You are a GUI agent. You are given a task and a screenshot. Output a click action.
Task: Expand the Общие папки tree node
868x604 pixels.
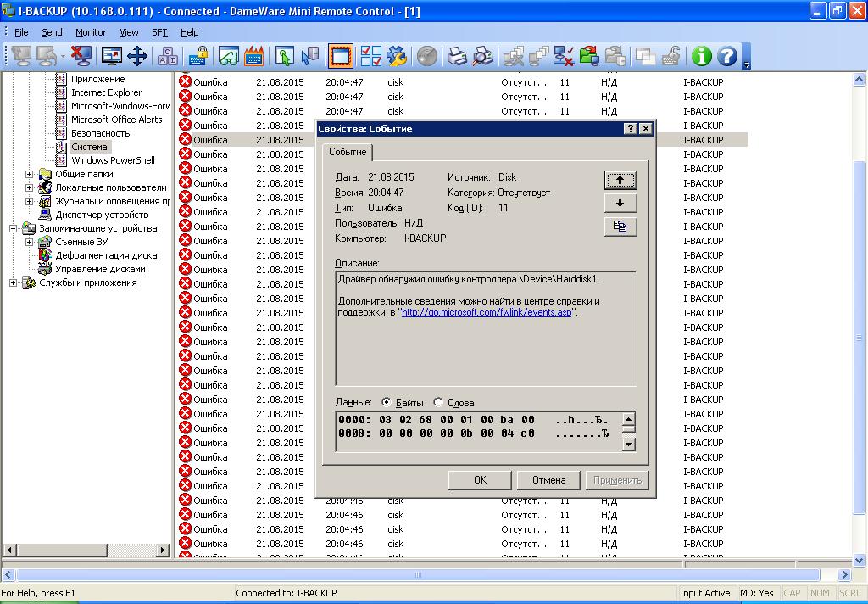[x=29, y=174]
